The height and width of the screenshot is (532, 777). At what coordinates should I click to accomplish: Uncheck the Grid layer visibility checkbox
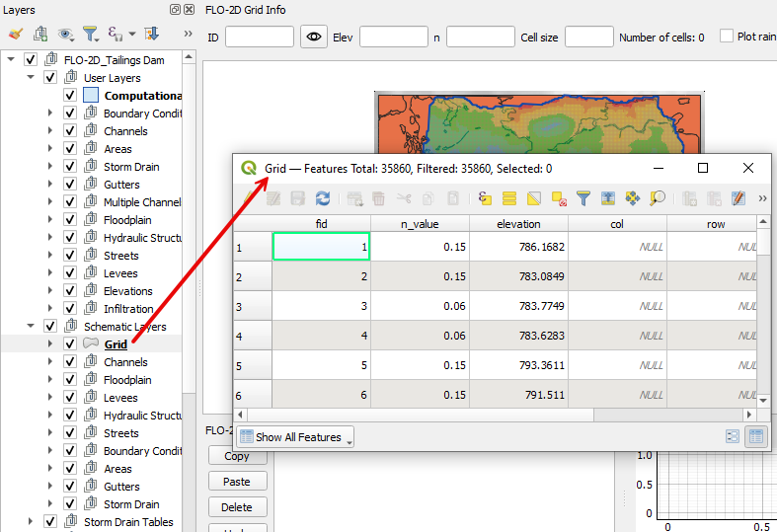[70, 344]
